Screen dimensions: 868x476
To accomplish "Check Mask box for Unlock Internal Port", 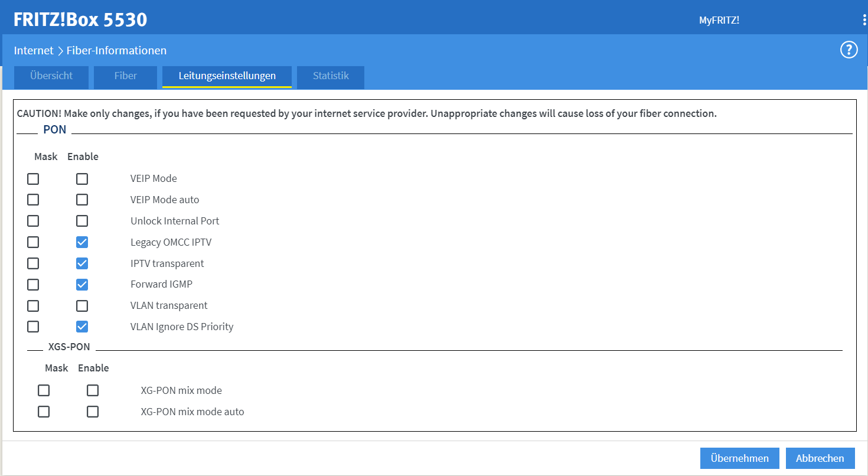I will pyautogui.click(x=33, y=221).
